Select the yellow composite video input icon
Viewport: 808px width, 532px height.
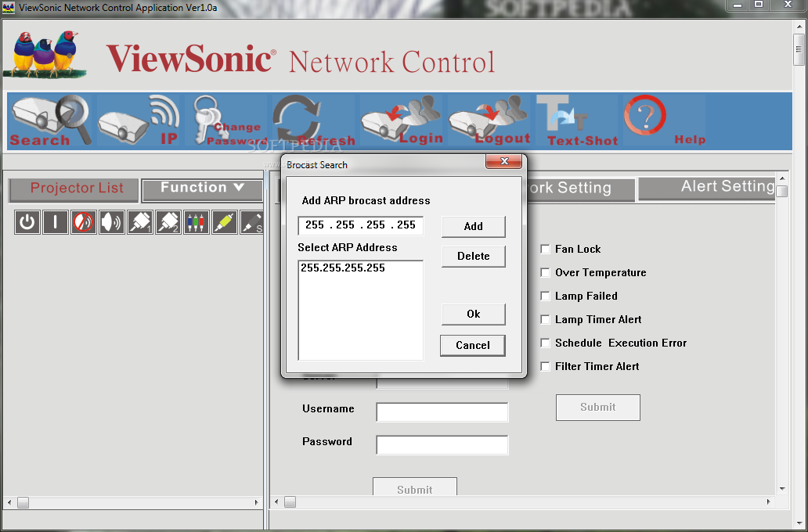(224, 222)
